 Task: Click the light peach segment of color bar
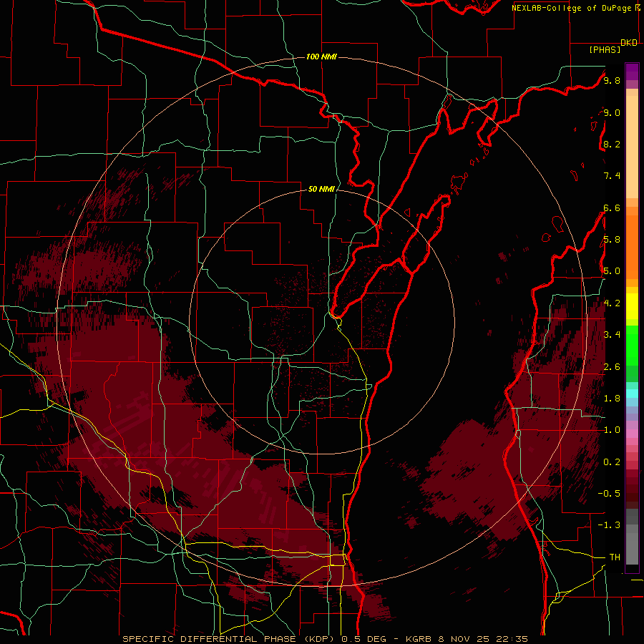[x=632, y=147]
